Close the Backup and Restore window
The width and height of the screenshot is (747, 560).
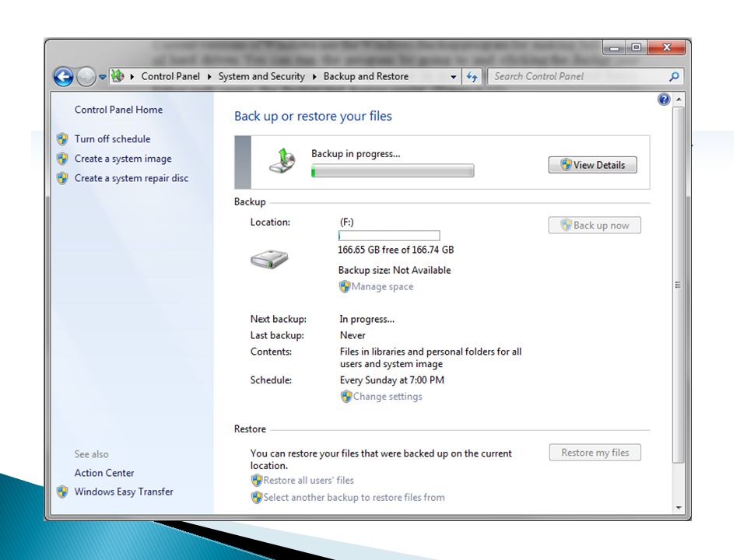click(x=667, y=47)
